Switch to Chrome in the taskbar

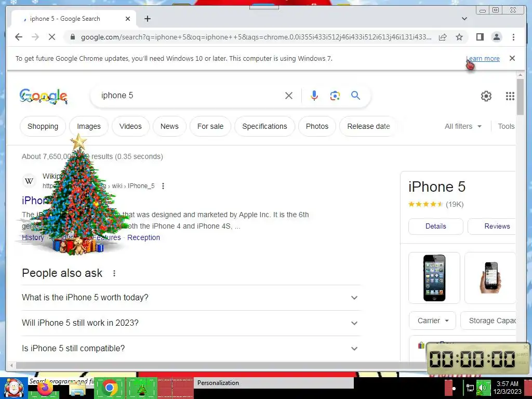109,388
